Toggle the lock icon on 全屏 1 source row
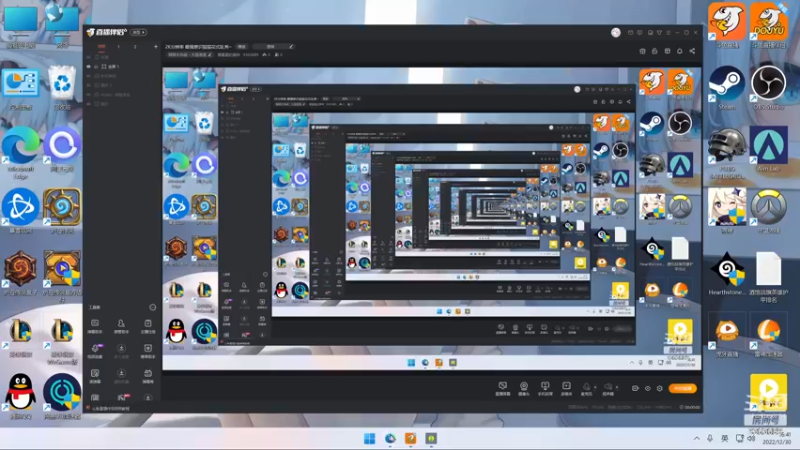800x450 pixels. tap(95, 66)
